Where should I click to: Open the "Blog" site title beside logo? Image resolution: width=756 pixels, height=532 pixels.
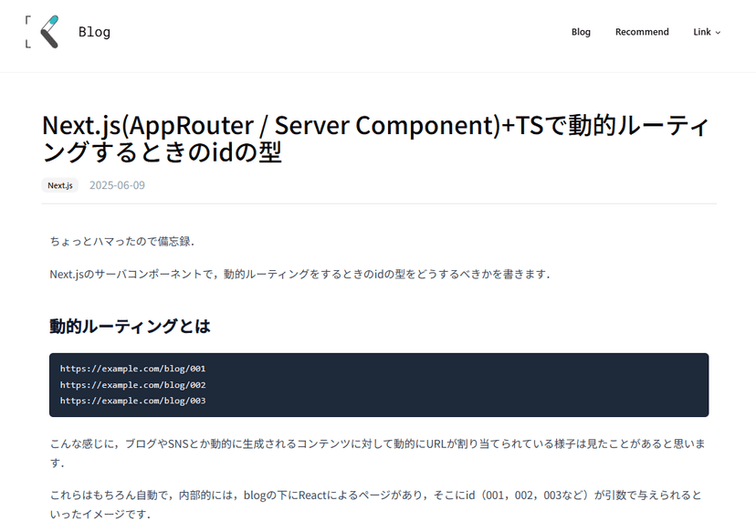(x=94, y=32)
